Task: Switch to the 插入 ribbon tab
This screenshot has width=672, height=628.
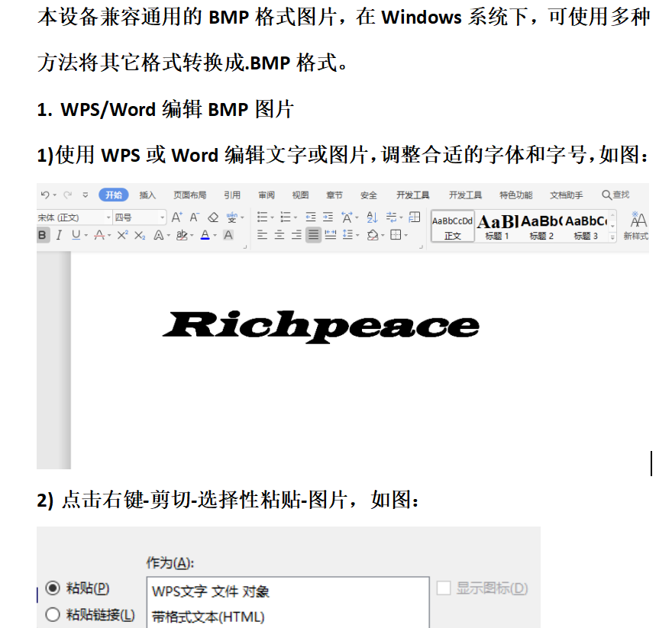Action: [x=147, y=195]
